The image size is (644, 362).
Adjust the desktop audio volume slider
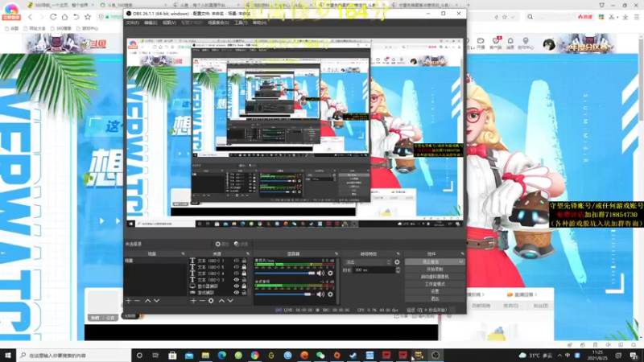click(x=283, y=294)
